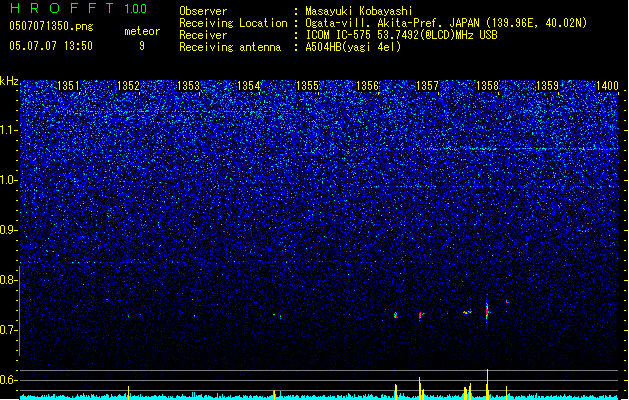The image size is (629, 400).
Task: Select the A504HB(yagi 4el) antenna text
Action: coord(353,47)
